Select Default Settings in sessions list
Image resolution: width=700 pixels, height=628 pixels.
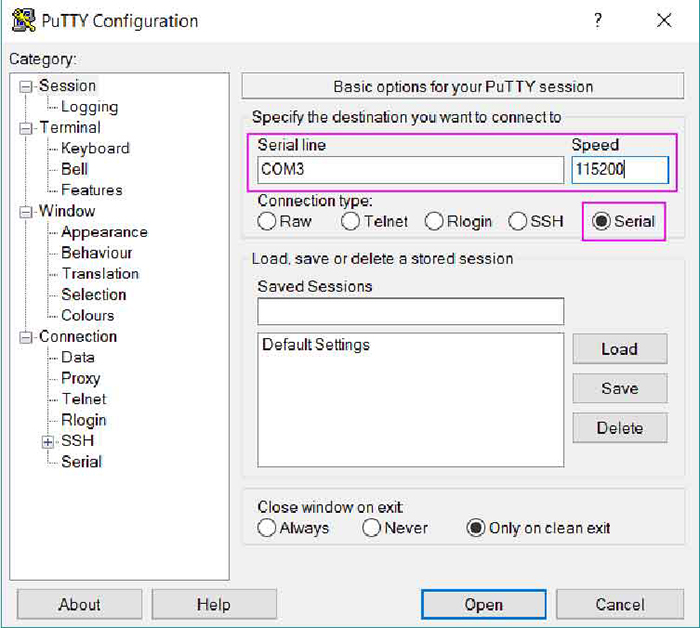(316, 345)
